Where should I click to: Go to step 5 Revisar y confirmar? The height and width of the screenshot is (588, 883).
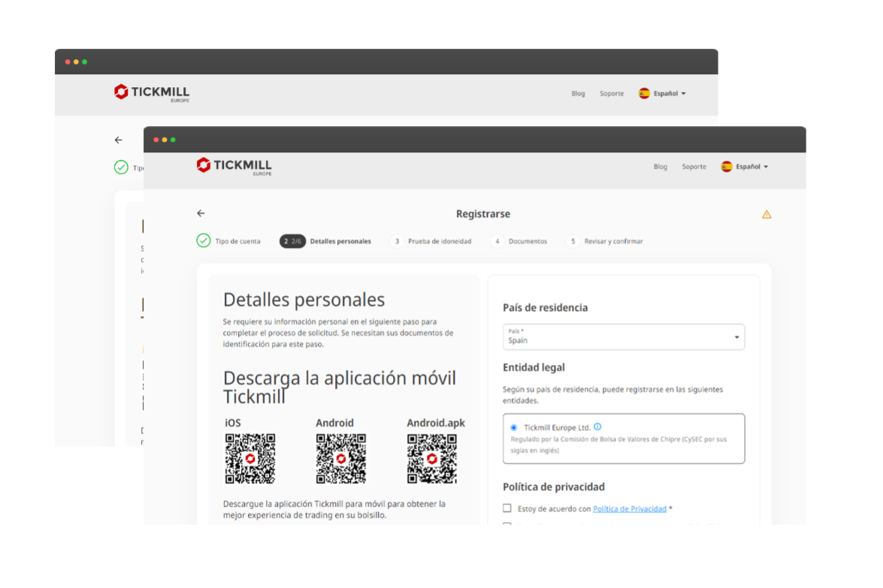(605, 241)
